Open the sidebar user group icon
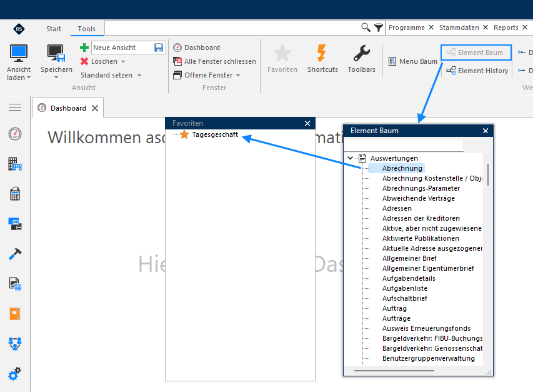This screenshot has height=392, width=533. click(15, 343)
